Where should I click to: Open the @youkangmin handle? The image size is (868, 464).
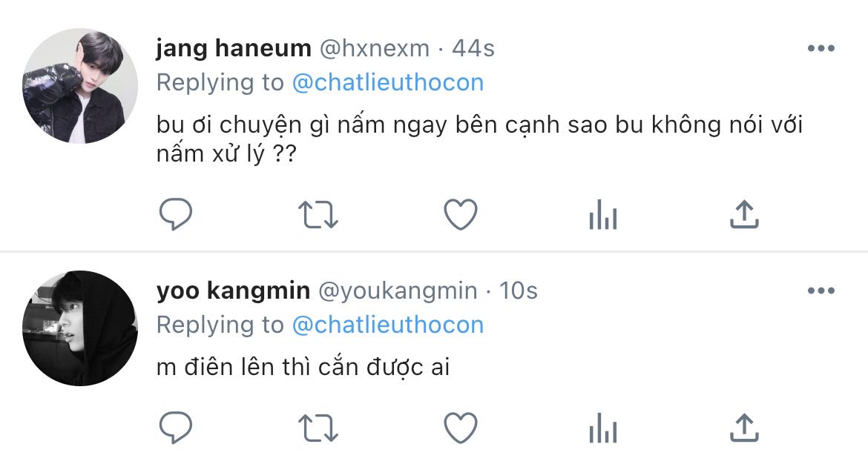click(398, 291)
